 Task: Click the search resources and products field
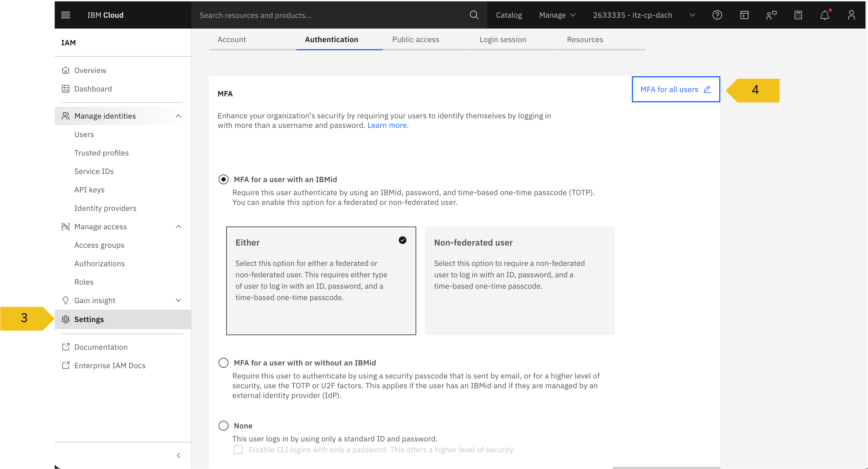tap(330, 15)
